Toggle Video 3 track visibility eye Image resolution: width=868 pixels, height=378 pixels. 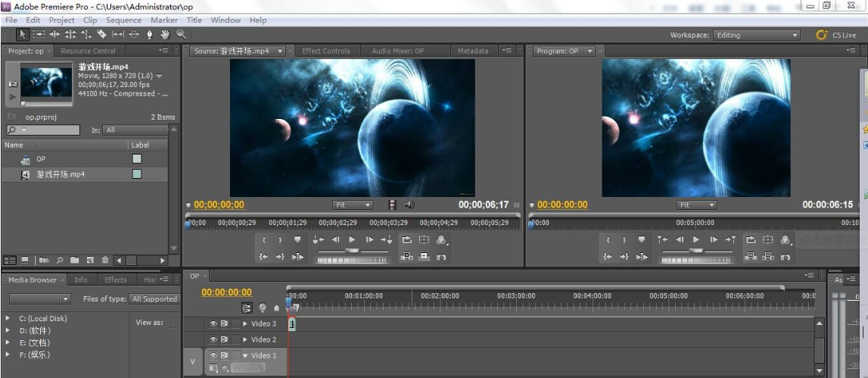click(x=213, y=323)
